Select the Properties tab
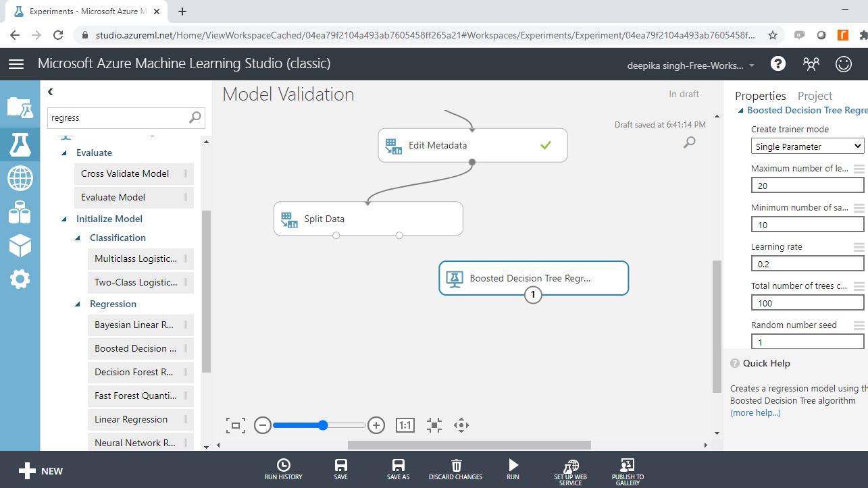Image resolution: width=868 pixels, height=488 pixels. 761,96
